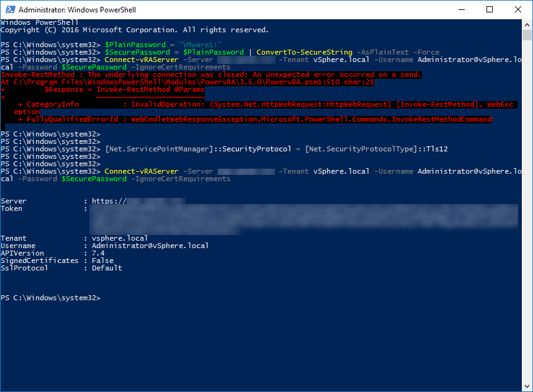This screenshot has height=392, width=533.
Task: Click the scrollbar's down arrow
Action: pos(527,386)
